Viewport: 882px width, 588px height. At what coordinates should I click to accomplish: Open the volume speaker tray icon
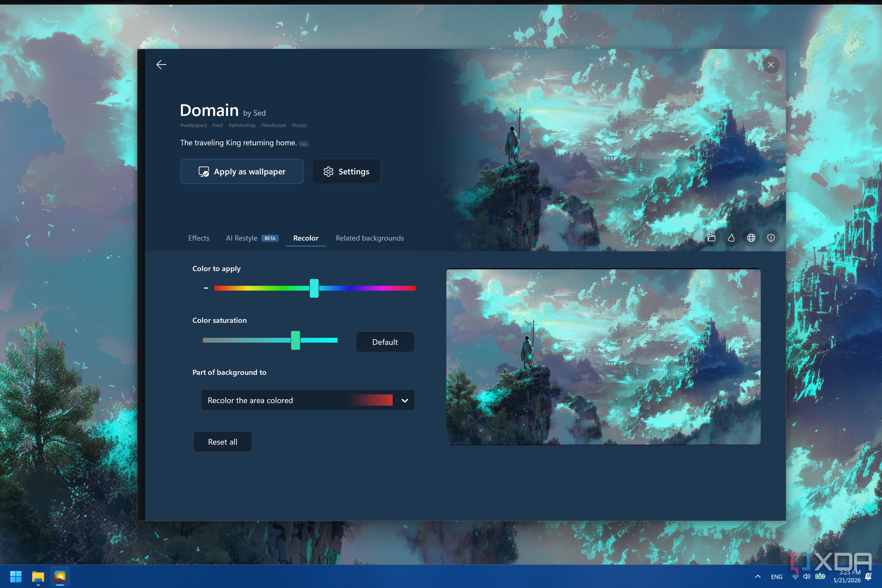807,577
